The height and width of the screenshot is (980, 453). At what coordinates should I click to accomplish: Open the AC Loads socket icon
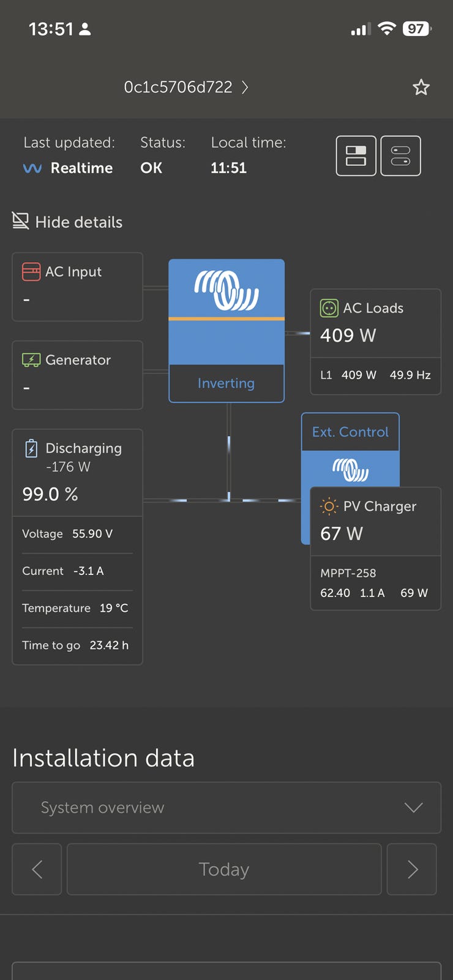point(329,308)
